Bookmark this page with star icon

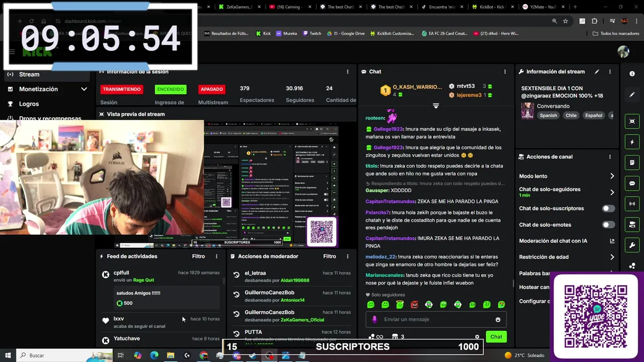click(x=566, y=21)
